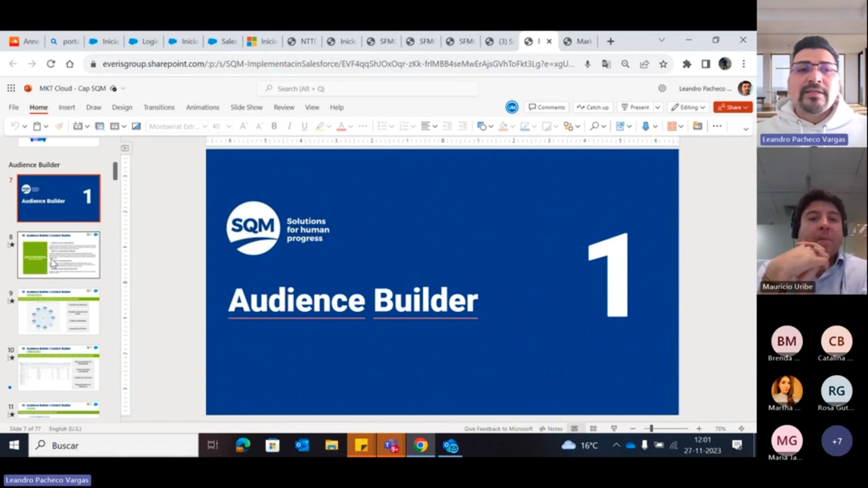Open the font size dropdown
This screenshot has width=868, height=488.
point(229,126)
